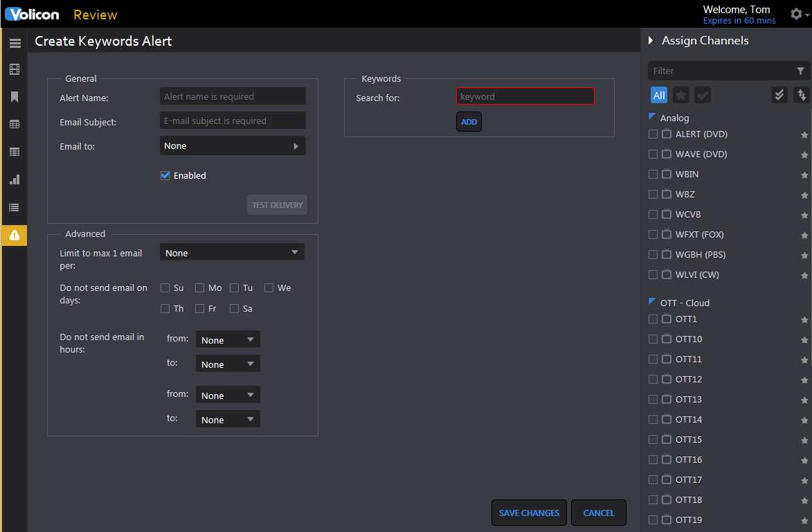Image resolution: width=812 pixels, height=532 pixels.
Task: Click SAVE CHANGES button
Action: [x=529, y=513]
